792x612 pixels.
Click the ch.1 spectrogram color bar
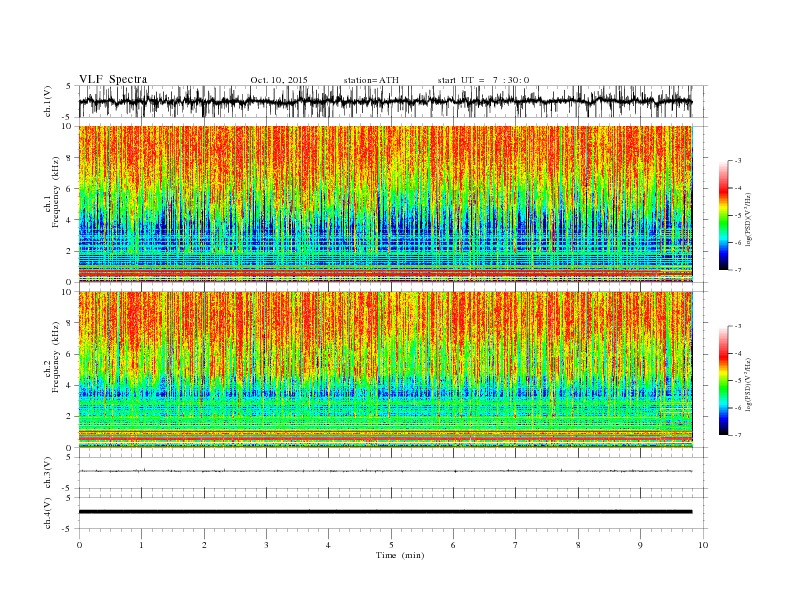[x=723, y=215]
